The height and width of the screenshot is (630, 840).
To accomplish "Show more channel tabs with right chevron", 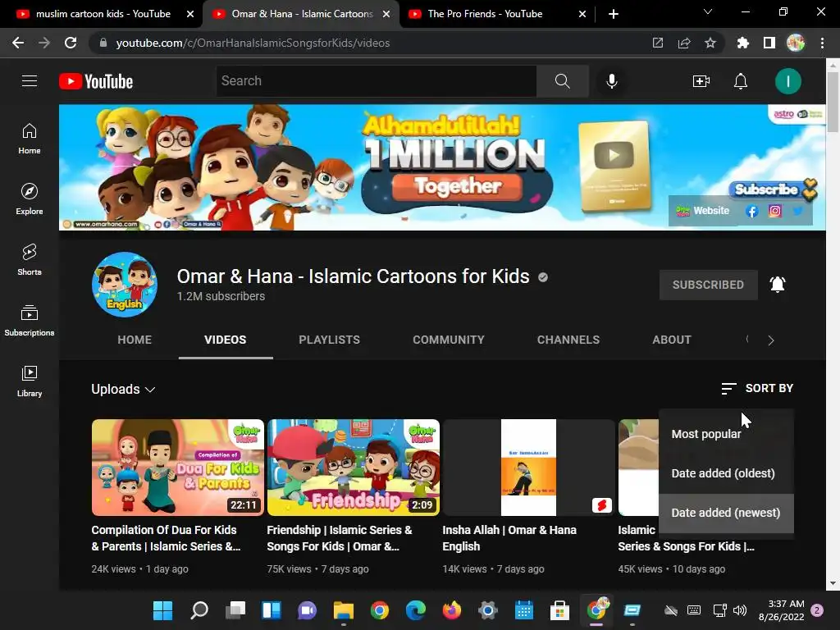I will (771, 340).
